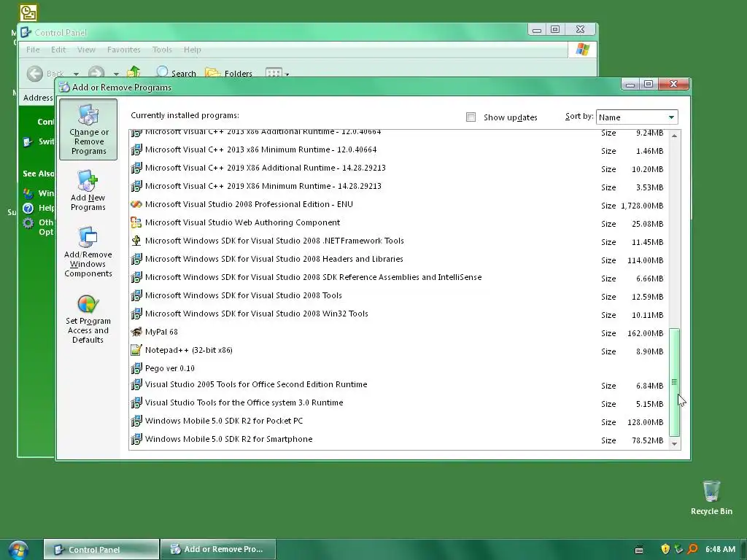This screenshot has width=747, height=560.
Task: Click icon for Windows Mobile SDK for Smartphone
Action: pos(136,439)
